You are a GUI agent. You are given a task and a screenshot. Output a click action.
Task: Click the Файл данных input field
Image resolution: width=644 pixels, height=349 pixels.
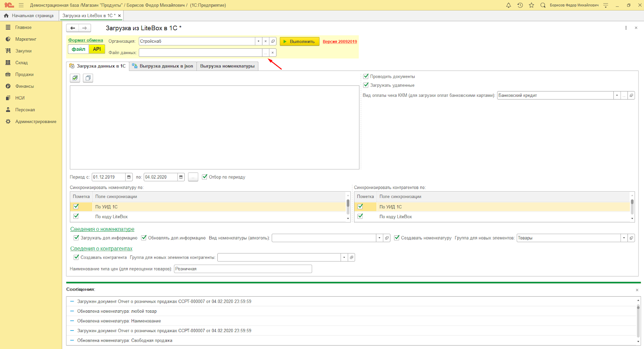(x=200, y=53)
